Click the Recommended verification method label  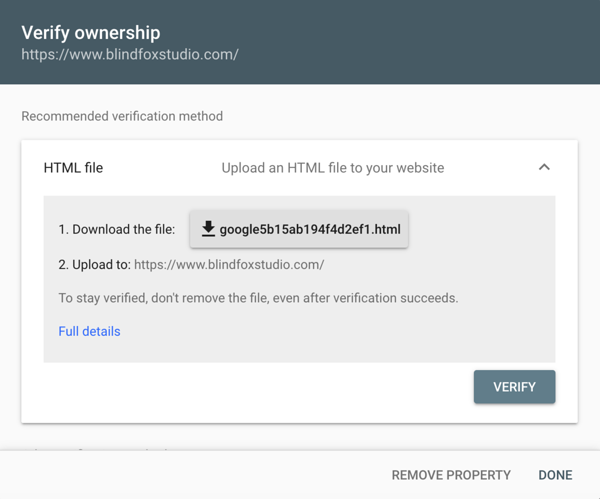[122, 116]
